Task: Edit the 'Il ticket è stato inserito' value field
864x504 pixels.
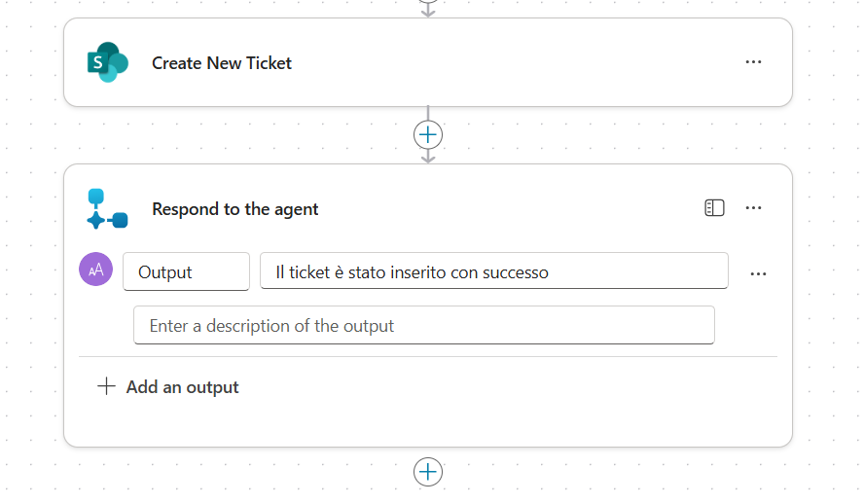Action: point(493,272)
